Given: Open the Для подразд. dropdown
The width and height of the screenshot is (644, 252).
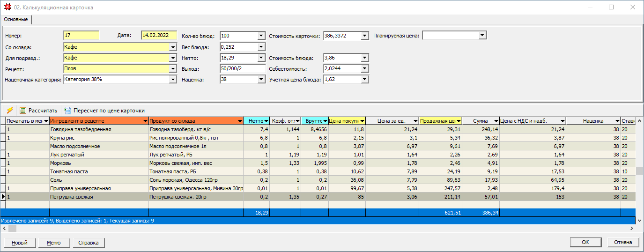Looking at the screenshot, I should [x=173, y=58].
